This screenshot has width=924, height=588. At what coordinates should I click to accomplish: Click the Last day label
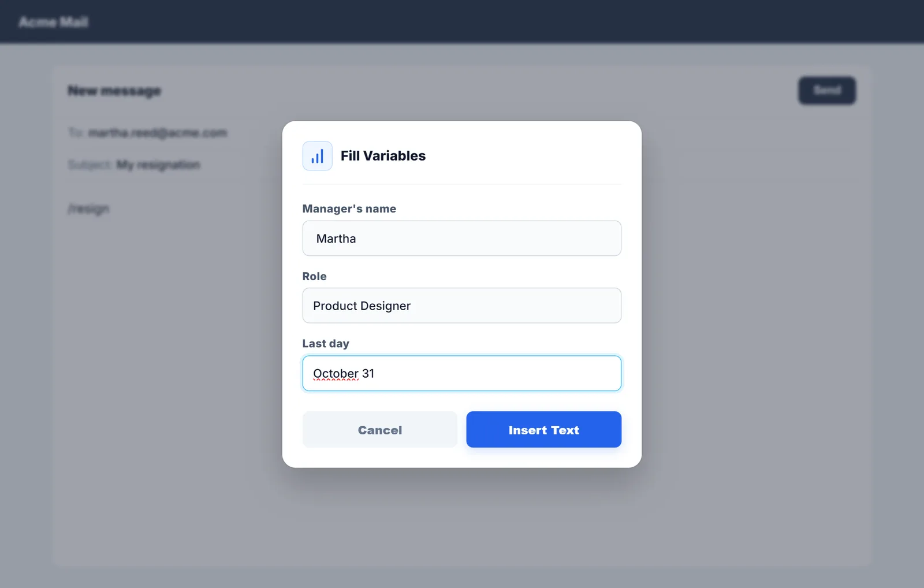click(x=326, y=344)
